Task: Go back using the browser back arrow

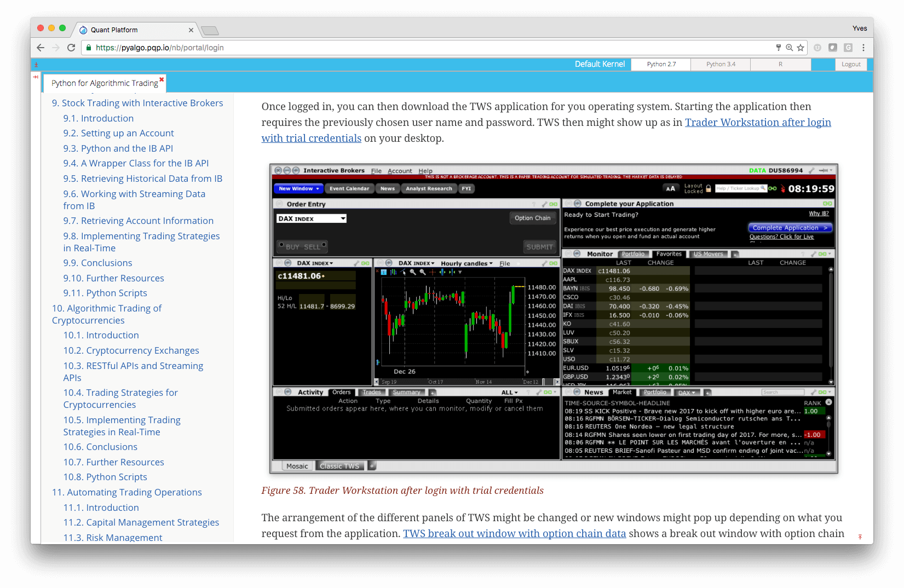Action: pyautogui.click(x=40, y=48)
